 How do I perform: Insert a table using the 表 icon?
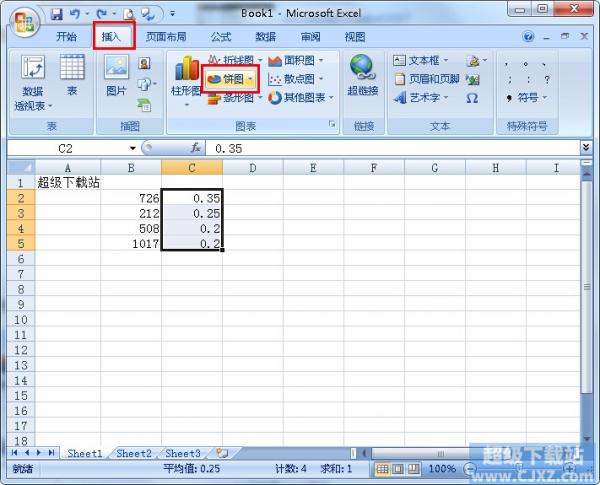click(72, 75)
